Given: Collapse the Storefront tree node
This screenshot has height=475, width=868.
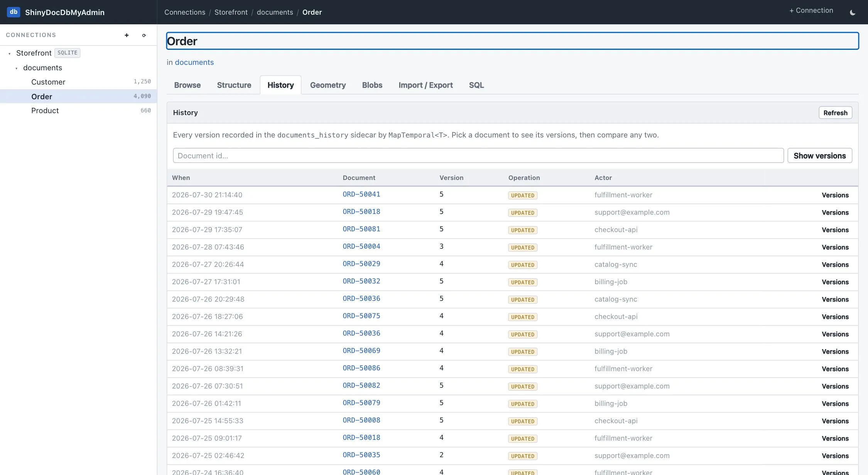Looking at the screenshot, I should coord(9,54).
